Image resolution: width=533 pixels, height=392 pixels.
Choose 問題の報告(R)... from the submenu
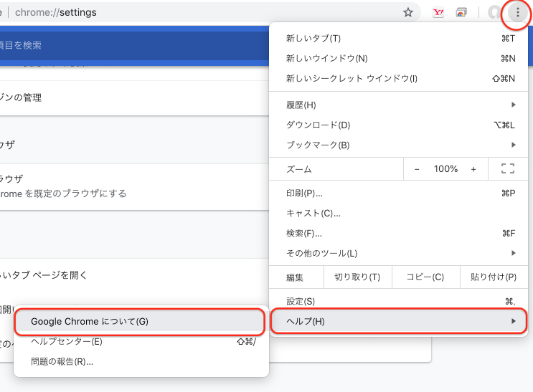tap(141, 361)
